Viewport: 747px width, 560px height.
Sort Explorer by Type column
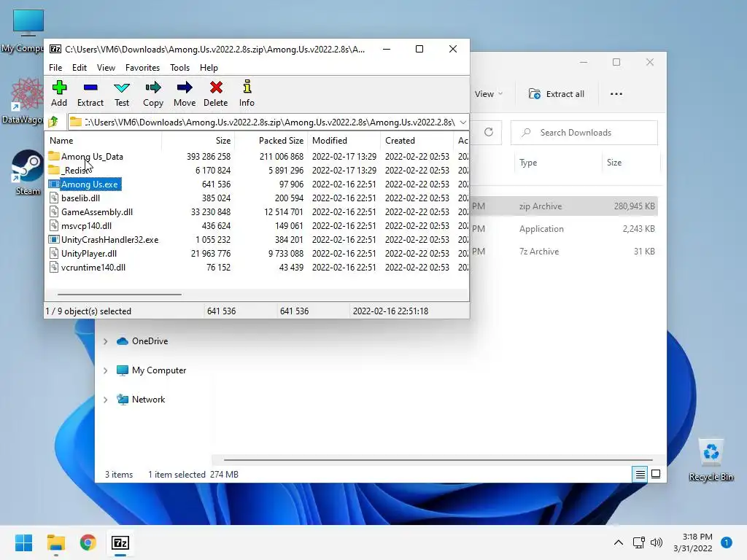(x=558, y=163)
